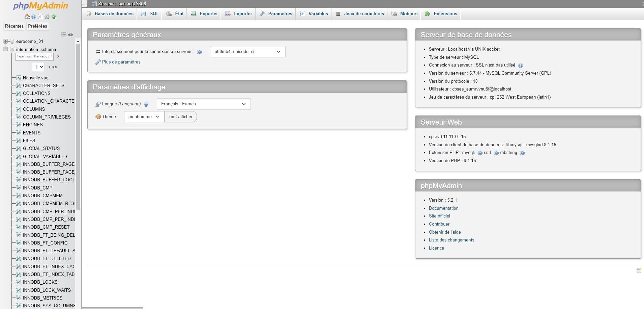Click navigation panel scrollbar up arrow
Screen dimensions: 644x309
click(x=78, y=41)
